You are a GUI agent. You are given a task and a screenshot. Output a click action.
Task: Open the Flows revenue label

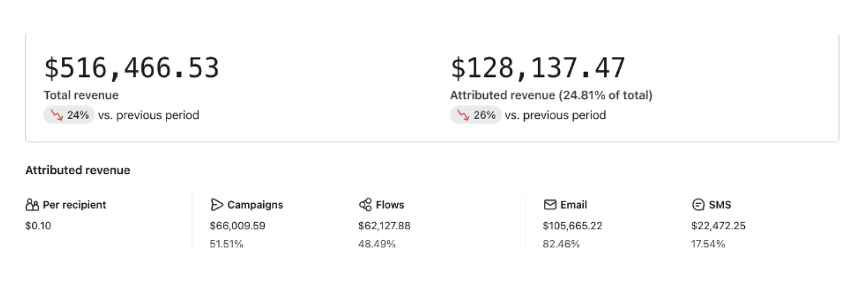(390, 205)
